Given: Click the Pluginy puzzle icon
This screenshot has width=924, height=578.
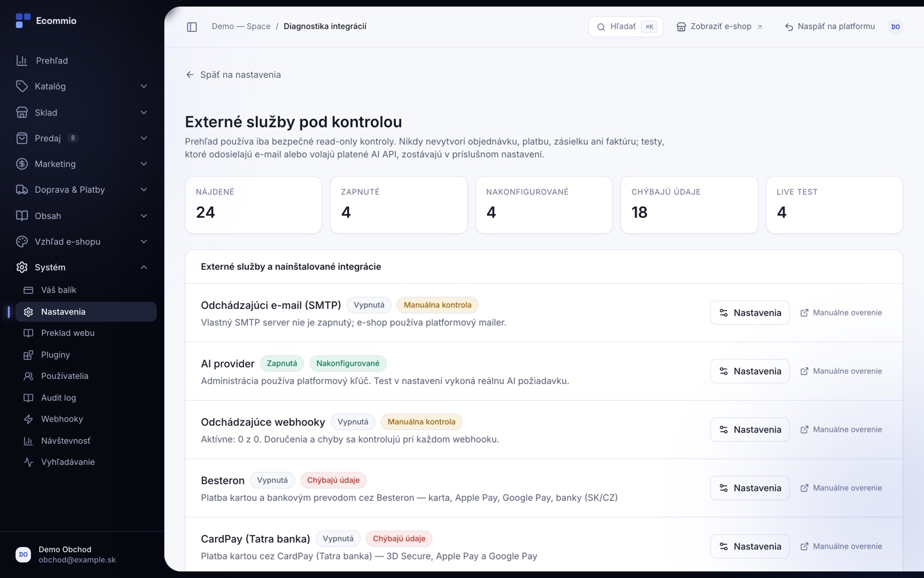Looking at the screenshot, I should pos(28,355).
